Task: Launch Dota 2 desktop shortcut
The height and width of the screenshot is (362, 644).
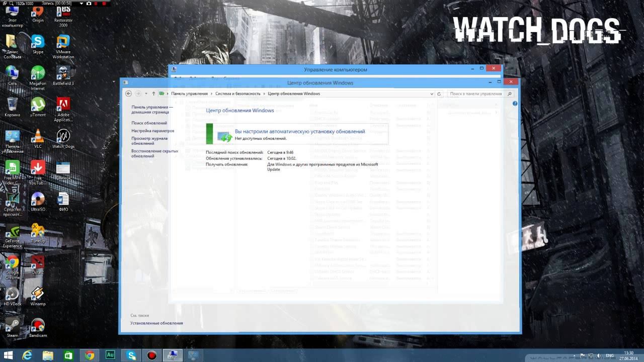Action: click(38, 265)
